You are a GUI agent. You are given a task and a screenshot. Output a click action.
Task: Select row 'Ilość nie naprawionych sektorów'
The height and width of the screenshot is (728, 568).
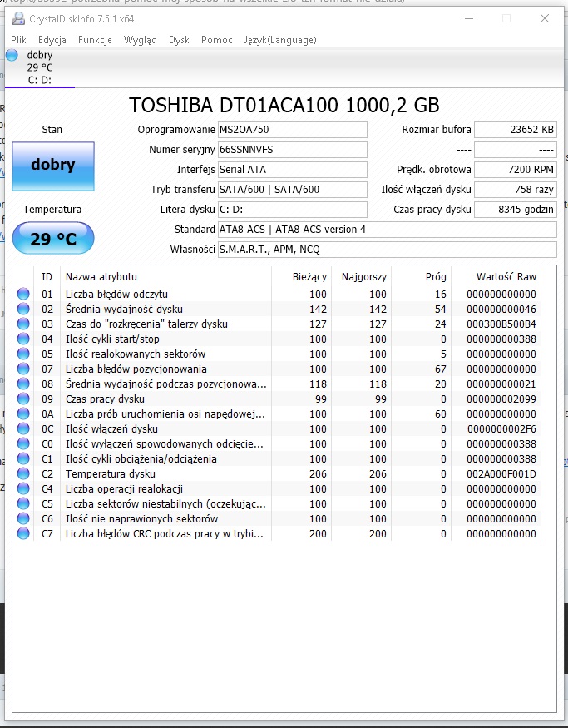pos(279,518)
